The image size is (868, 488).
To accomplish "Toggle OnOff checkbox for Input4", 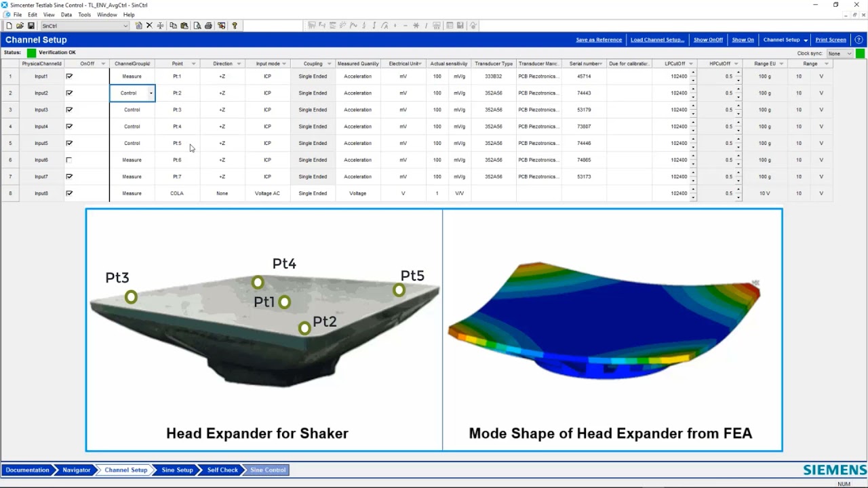I will (68, 127).
